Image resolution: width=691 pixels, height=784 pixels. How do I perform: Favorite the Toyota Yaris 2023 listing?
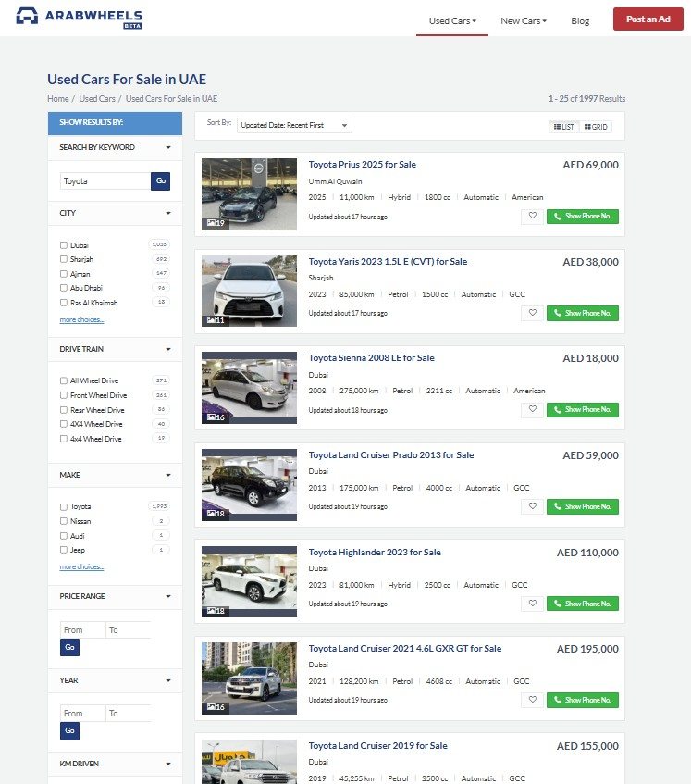pos(532,313)
